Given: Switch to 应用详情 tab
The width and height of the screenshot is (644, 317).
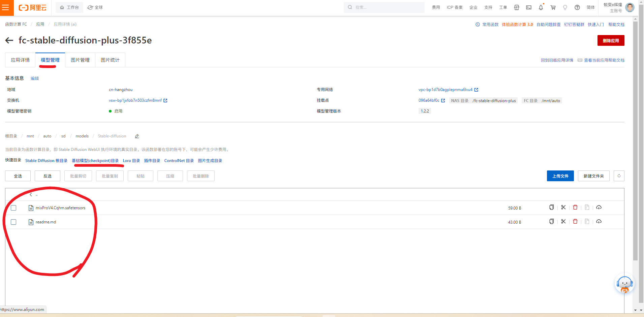Looking at the screenshot, I should [x=20, y=60].
